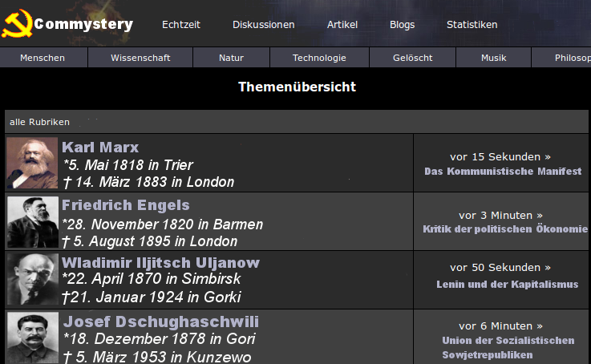Open Karl Marx portrait thumbnail

[32, 163]
